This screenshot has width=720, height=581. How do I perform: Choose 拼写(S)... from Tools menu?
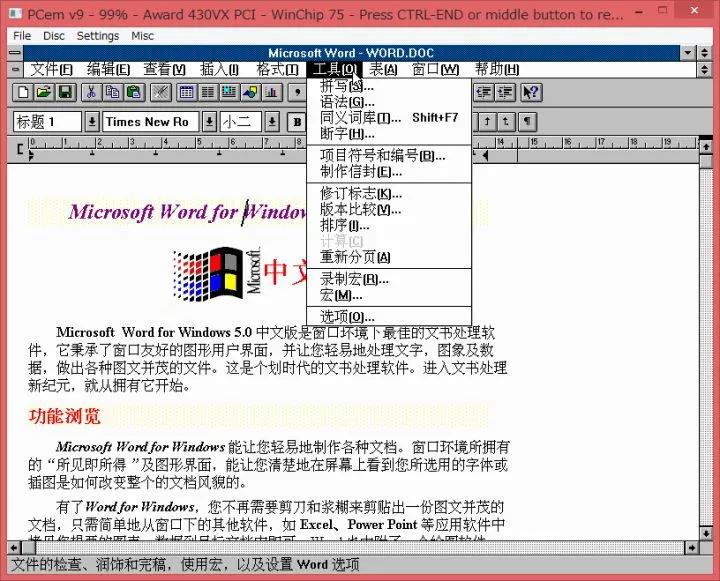tap(389, 86)
